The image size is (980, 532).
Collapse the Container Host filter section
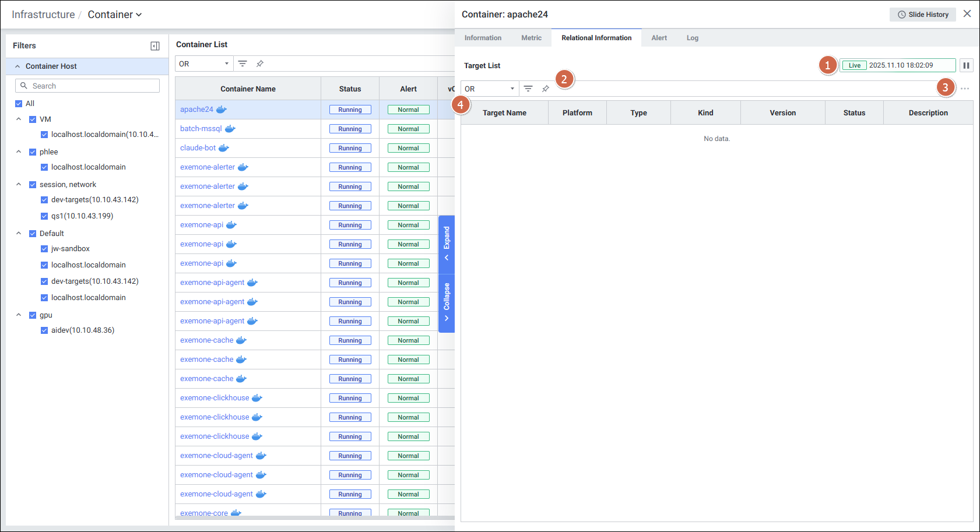coord(17,66)
